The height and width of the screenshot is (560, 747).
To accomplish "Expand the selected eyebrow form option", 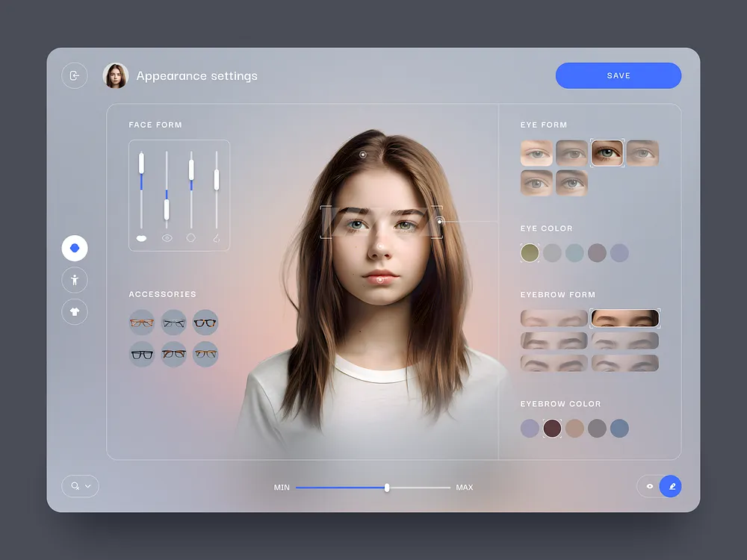I will click(x=625, y=317).
